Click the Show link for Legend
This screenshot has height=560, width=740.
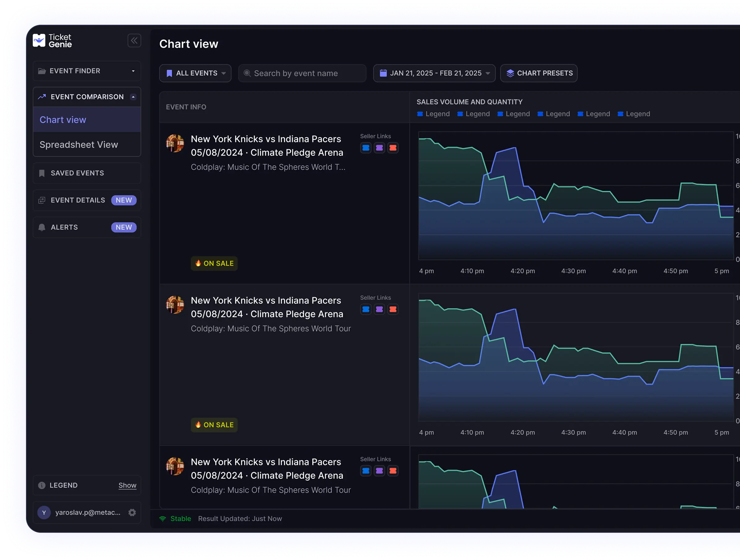[x=127, y=485]
